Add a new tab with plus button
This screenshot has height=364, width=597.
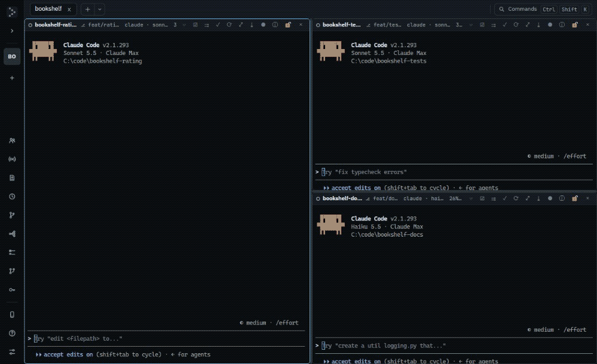(x=88, y=10)
